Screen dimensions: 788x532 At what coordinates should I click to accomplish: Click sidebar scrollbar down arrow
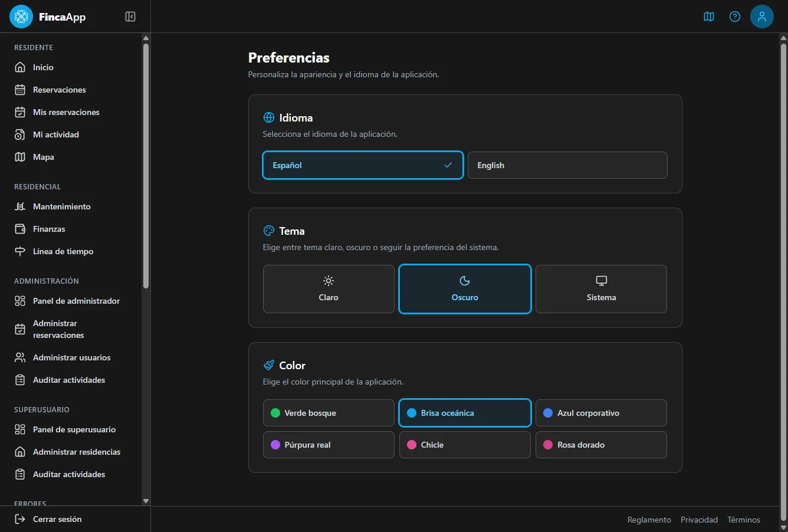(146, 501)
